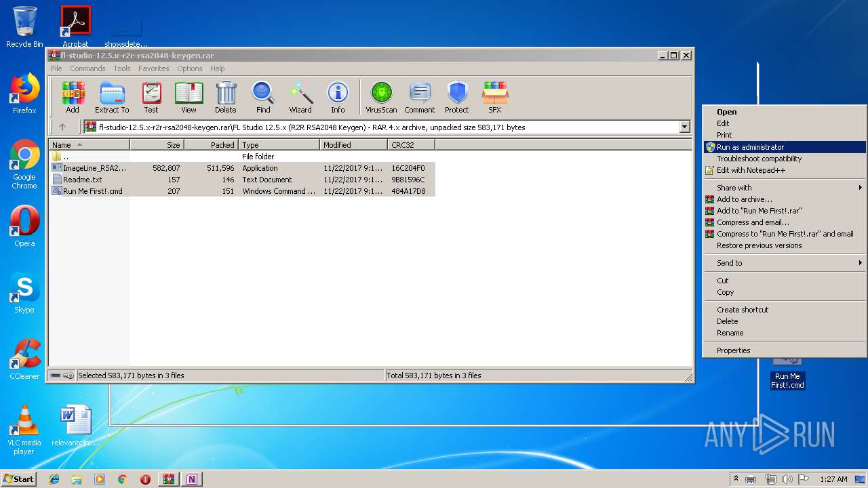
Task: Click the Test archive icon
Action: click(x=151, y=98)
